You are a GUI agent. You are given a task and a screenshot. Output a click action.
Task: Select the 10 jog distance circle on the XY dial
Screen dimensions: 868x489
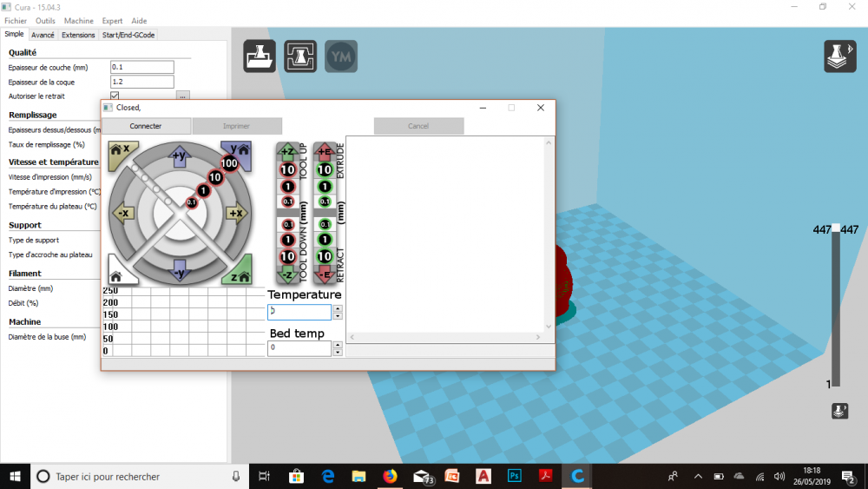[x=214, y=177]
